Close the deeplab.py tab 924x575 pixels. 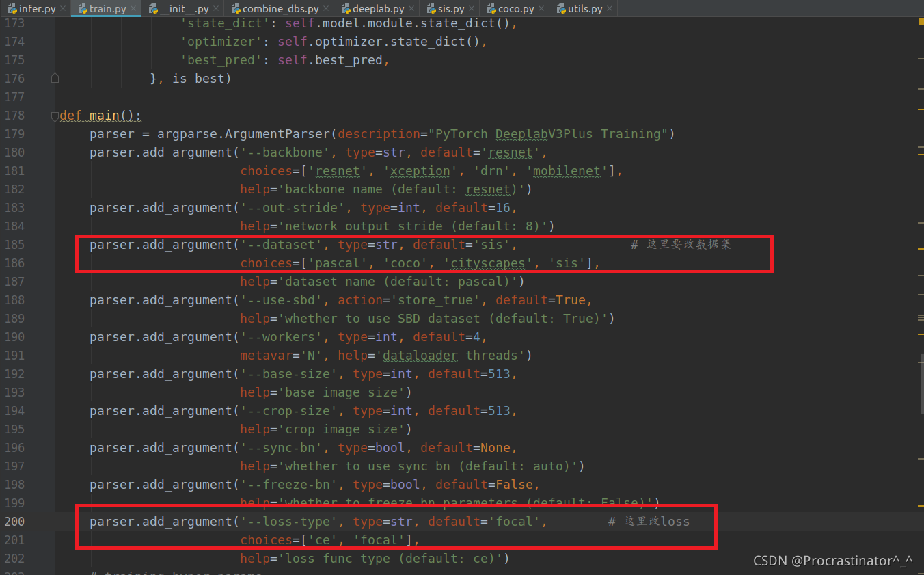coord(411,9)
